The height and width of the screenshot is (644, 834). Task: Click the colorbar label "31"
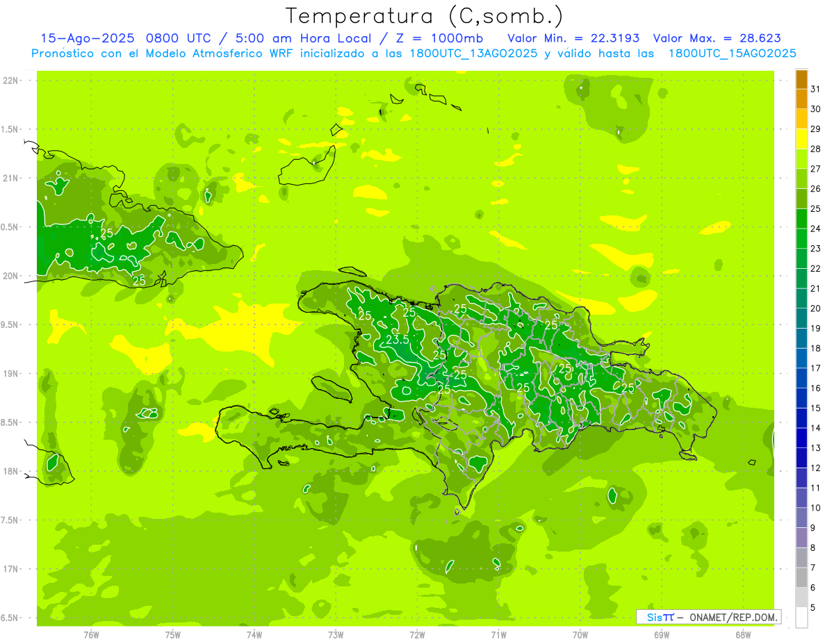(x=815, y=89)
